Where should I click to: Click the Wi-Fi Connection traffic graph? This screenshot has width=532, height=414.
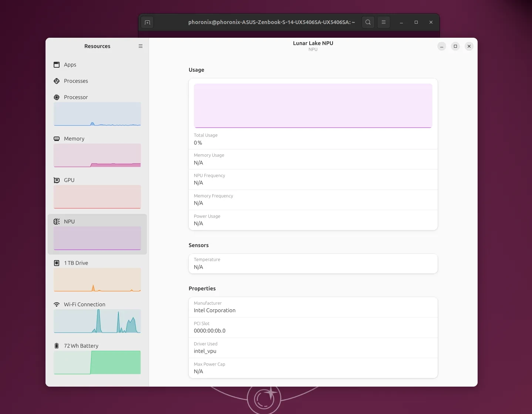click(97, 321)
